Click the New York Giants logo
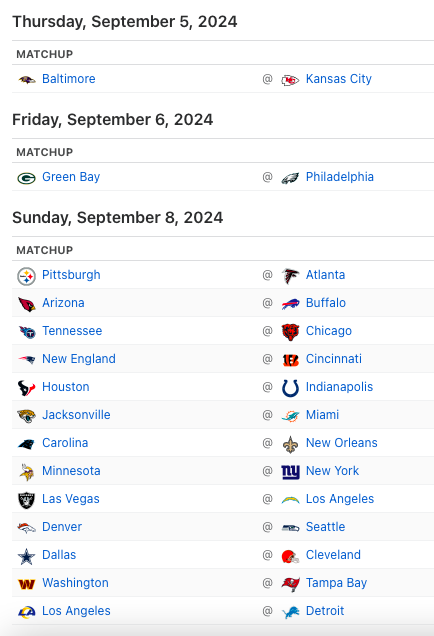434x636 pixels. click(290, 472)
